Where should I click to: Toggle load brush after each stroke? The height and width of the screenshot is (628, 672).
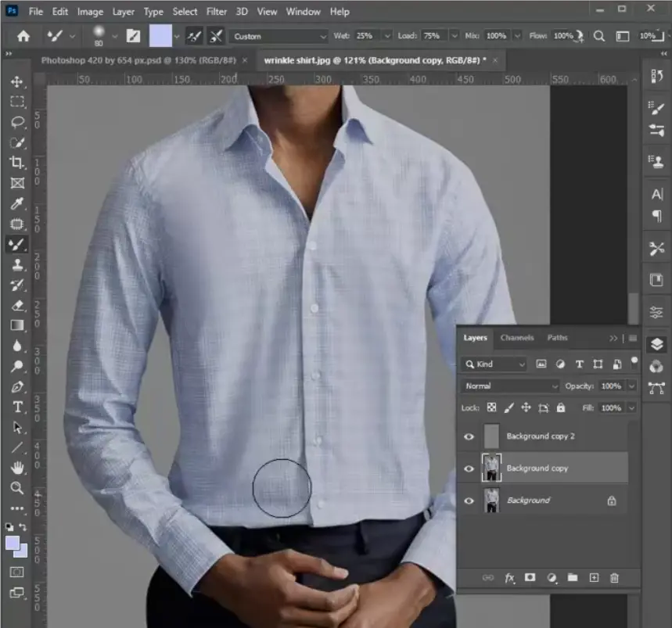point(194,37)
